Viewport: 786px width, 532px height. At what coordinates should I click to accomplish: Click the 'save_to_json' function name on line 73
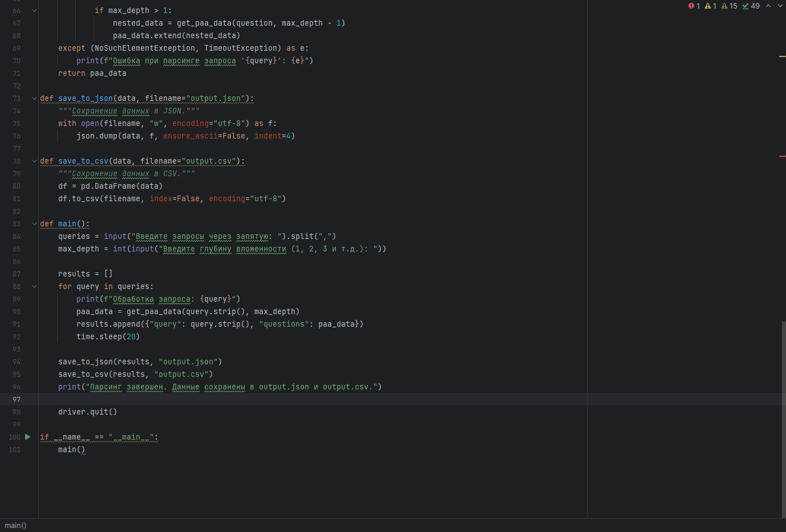(86, 98)
